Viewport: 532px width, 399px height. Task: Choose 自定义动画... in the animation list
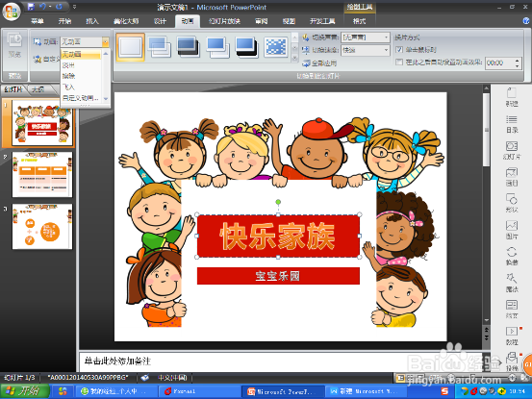point(81,98)
